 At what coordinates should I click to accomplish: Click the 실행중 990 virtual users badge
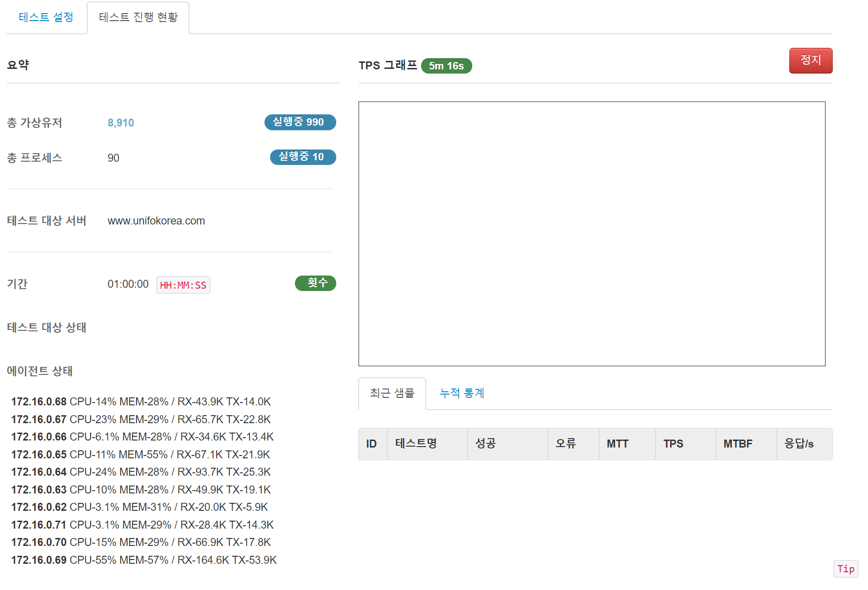pyautogui.click(x=300, y=122)
